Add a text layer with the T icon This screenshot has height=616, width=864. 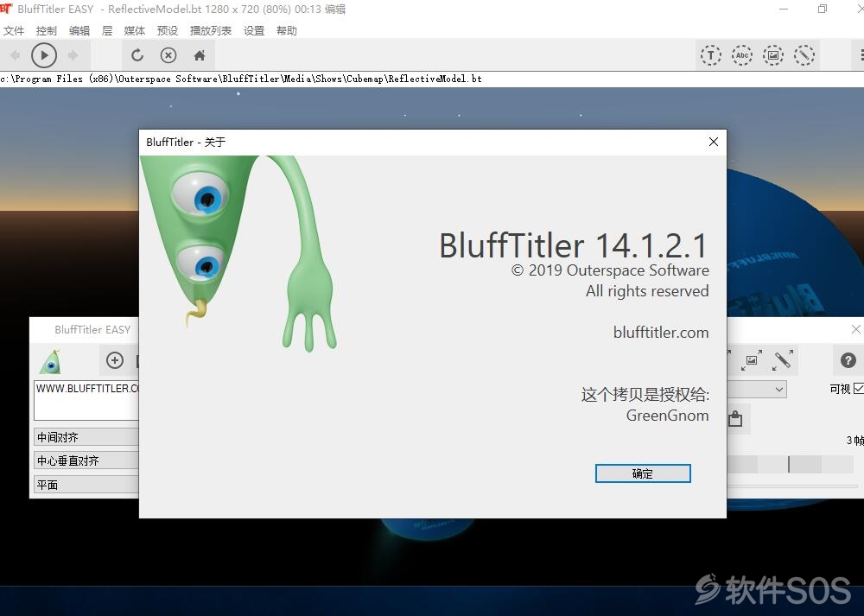point(711,55)
